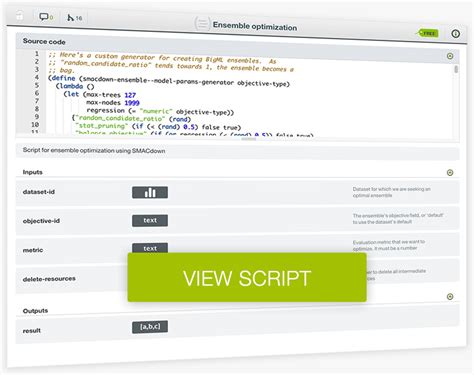Collapse the Source code section toggle
The image size is (474, 375).
[x=450, y=56]
